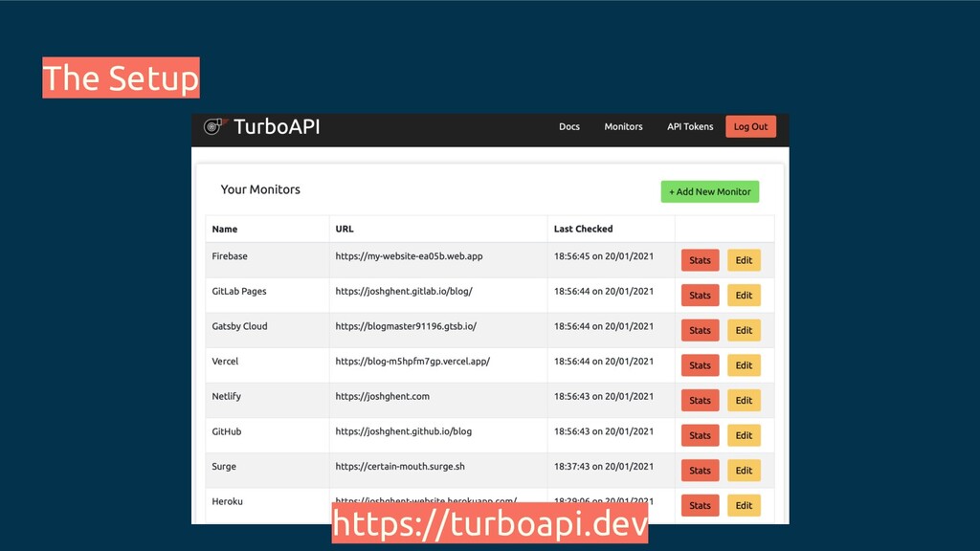Open the Docs navigation item
The height and width of the screenshot is (551, 980).
pos(569,127)
